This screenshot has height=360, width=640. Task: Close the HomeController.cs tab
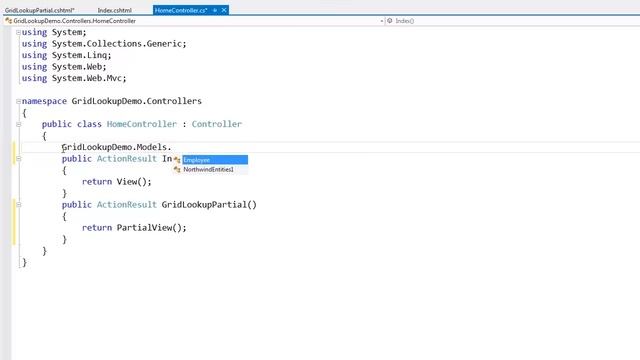[x=224, y=10]
